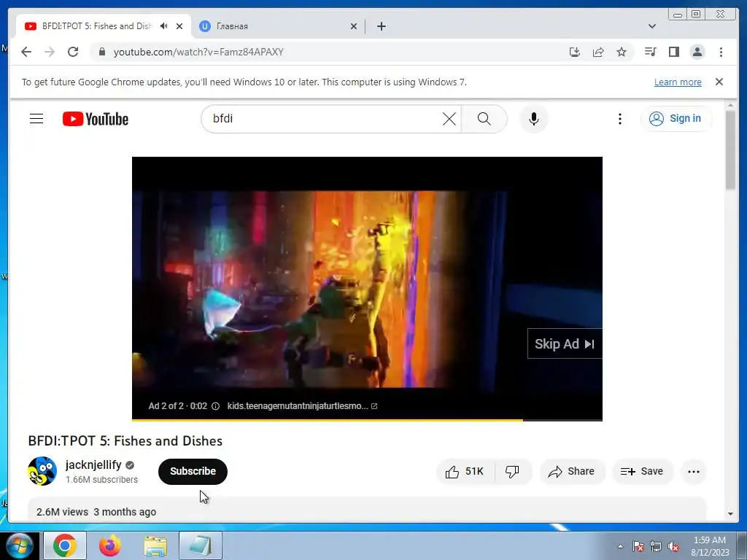Open Learn more about Chrome updates

click(x=678, y=82)
